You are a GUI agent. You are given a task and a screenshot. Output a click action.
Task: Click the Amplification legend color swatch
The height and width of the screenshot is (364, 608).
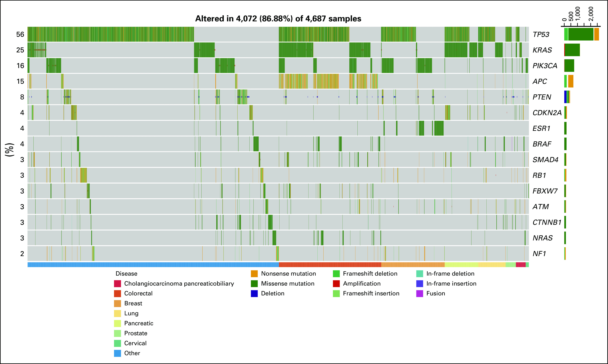(x=336, y=284)
